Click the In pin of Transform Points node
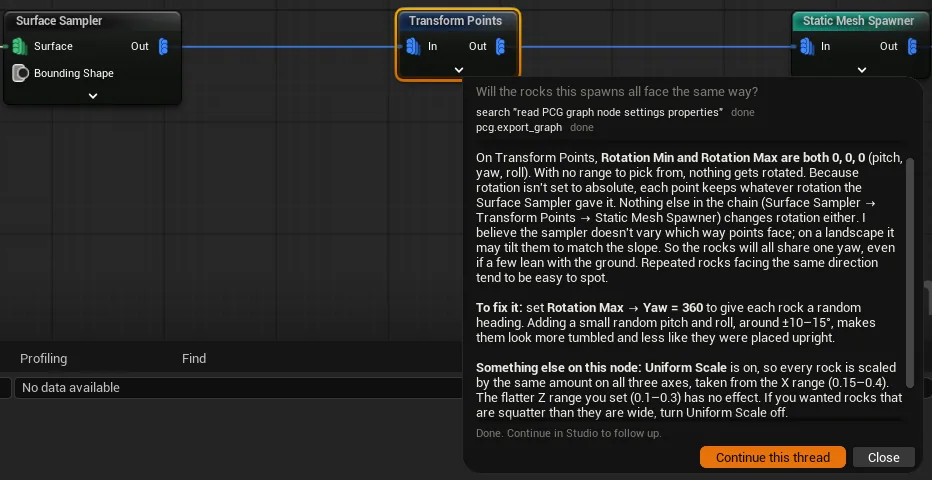The height and width of the screenshot is (480, 932). 414,46
